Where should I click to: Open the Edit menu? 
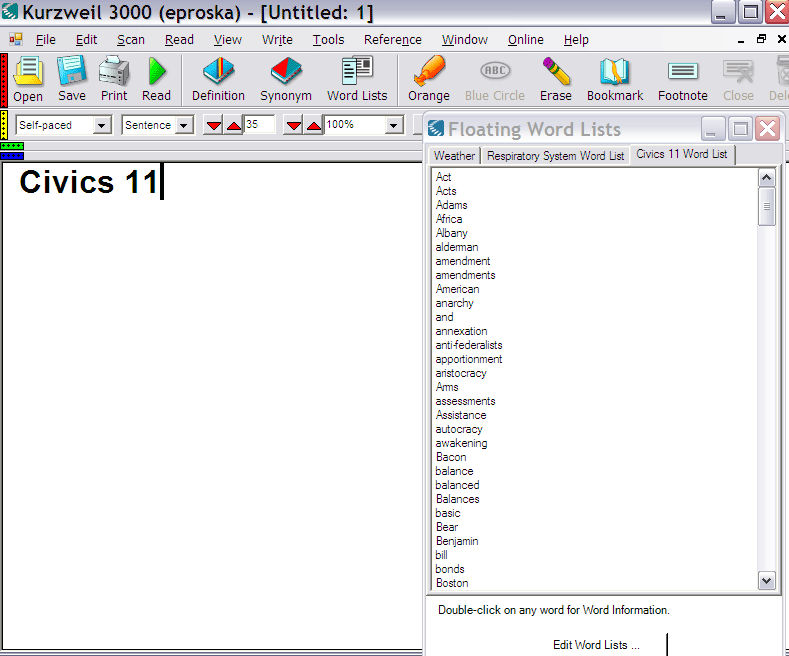[87, 40]
